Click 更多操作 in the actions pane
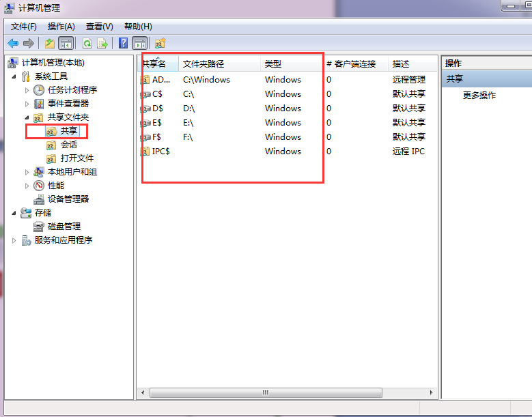The image size is (532, 417). click(479, 96)
